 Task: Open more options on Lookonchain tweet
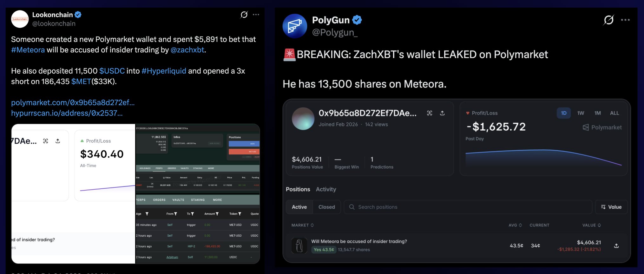pos(256,15)
